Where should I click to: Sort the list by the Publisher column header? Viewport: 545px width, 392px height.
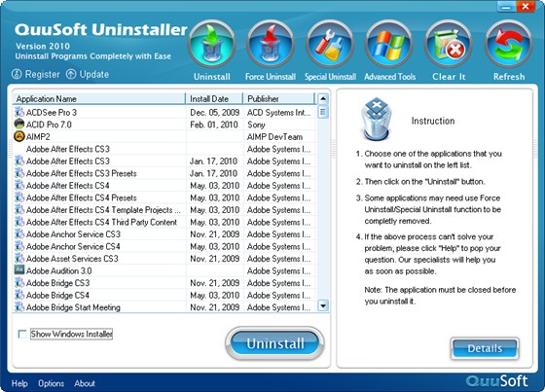point(279,98)
